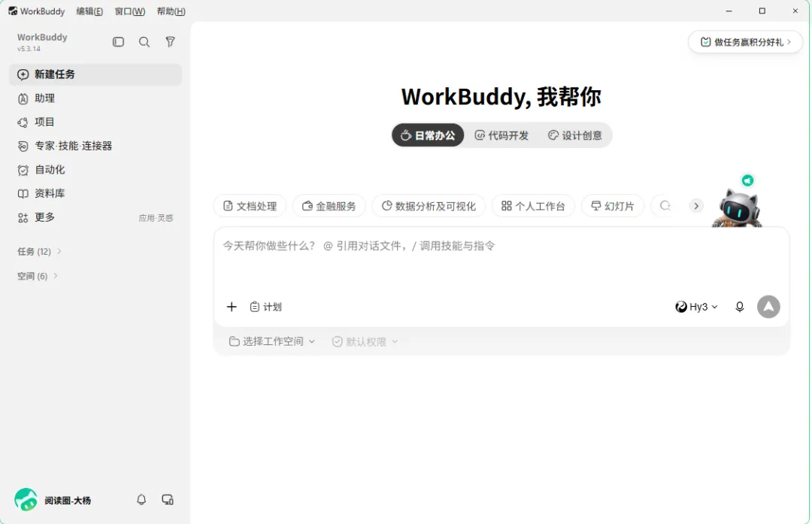The height and width of the screenshot is (524, 812).
Task: Select the 个人工作台 chip
Action: tap(533, 206)
